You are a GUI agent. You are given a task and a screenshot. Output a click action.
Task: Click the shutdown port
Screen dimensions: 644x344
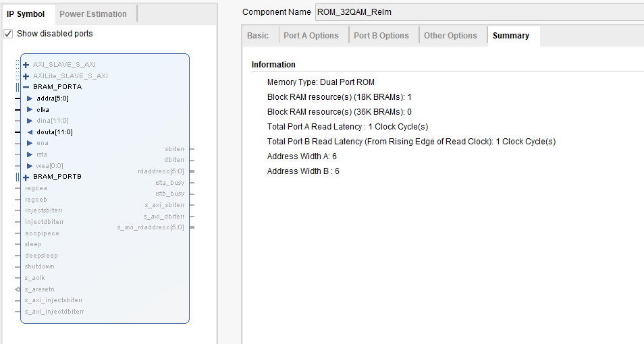[x=40, y=266]
